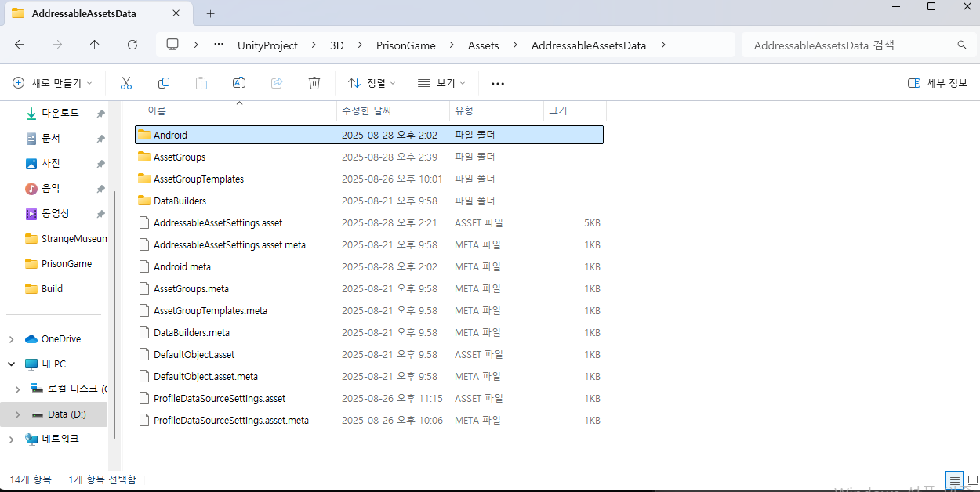The width and height of the screenshot is (980, 492).
Task: Open StrangeMuseum folder in sidebar
Action: coord(66,239)
